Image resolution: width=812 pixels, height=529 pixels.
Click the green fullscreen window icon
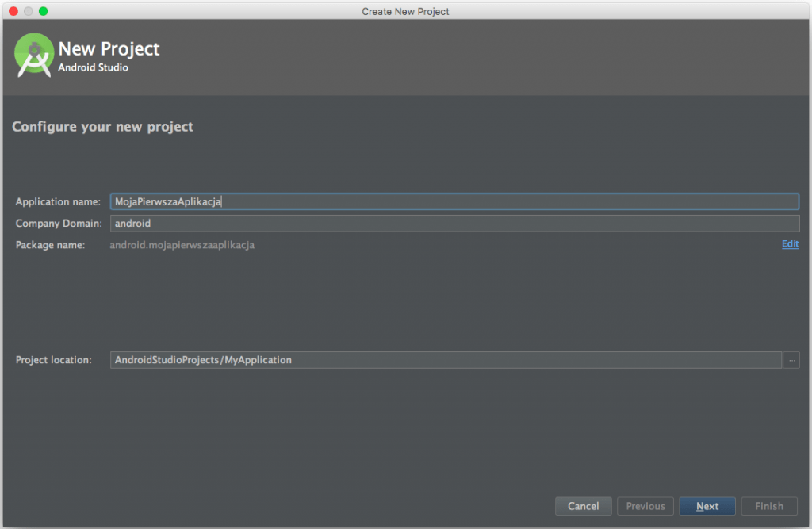point(43,11)
